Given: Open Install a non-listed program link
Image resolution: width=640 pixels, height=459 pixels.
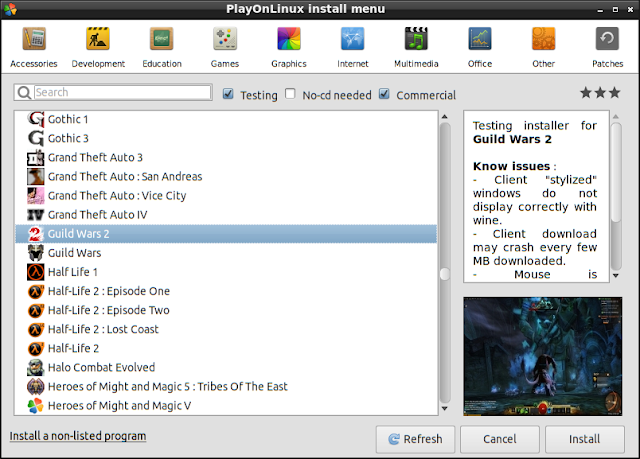Looking at the screenshot, I should [x=78, y=436].
